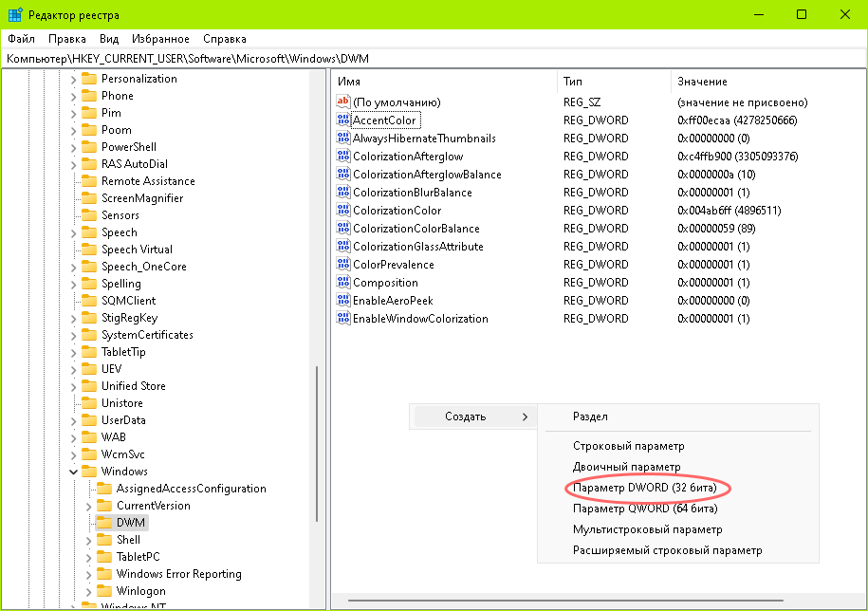Click the Composition value icon

pos(343,283)
